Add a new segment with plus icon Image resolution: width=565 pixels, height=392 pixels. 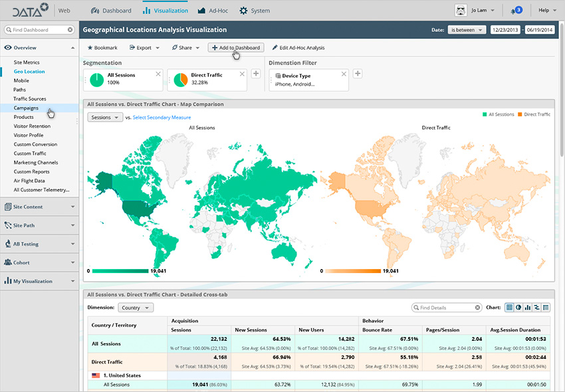[x=256, y=73]
